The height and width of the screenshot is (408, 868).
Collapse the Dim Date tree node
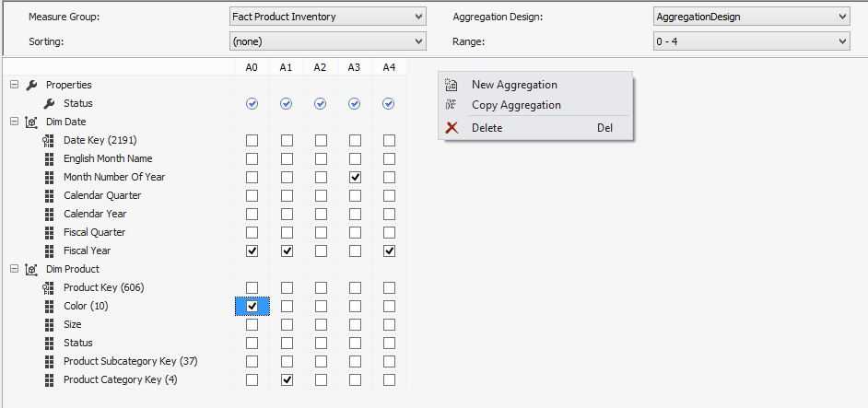click(x=15, y=122)
